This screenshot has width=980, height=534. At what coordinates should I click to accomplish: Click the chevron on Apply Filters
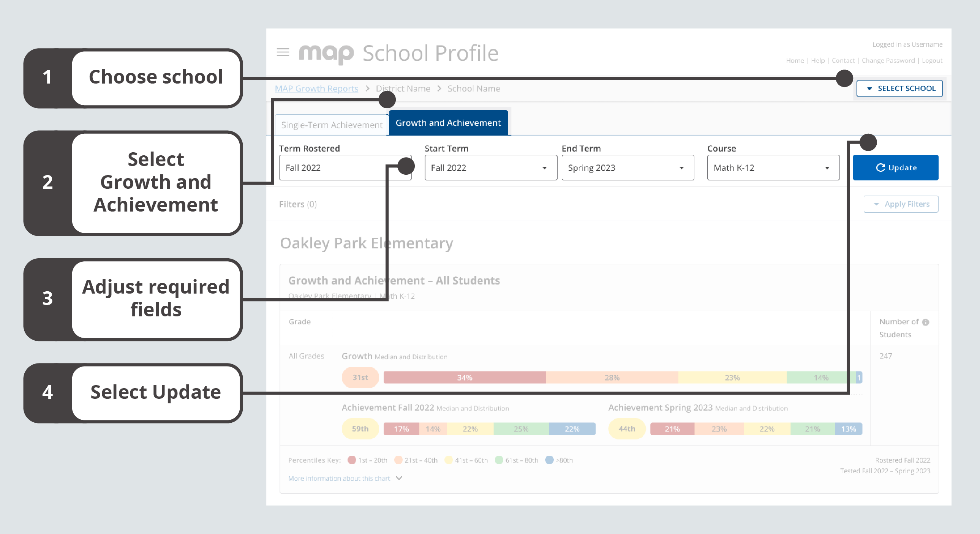876,204
